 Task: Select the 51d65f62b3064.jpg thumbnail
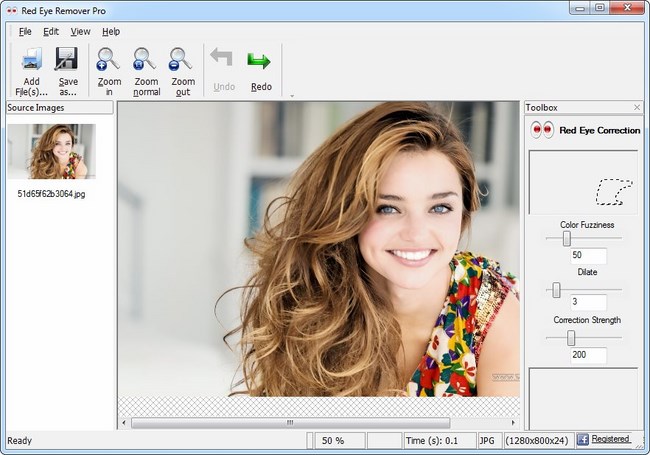coord(51,152)
